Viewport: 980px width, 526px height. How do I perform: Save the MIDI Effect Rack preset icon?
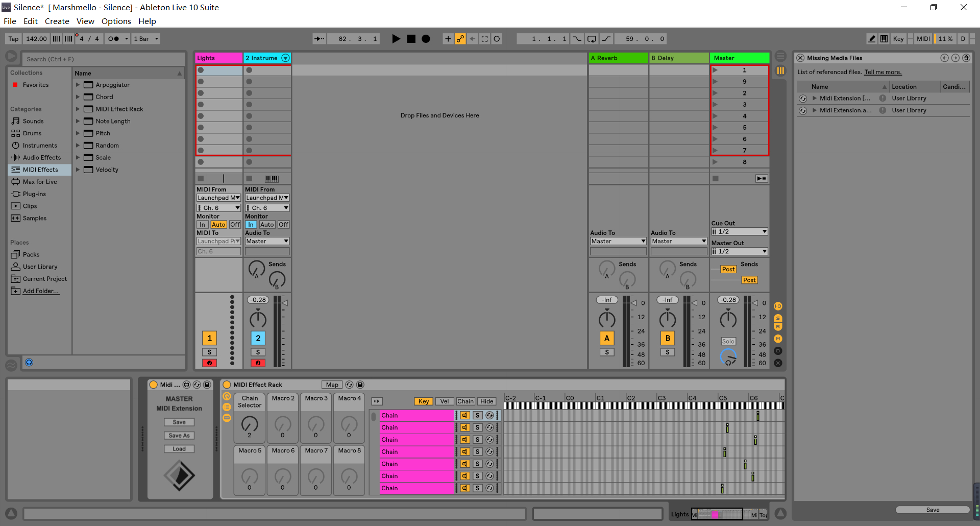tap(360, 385)
